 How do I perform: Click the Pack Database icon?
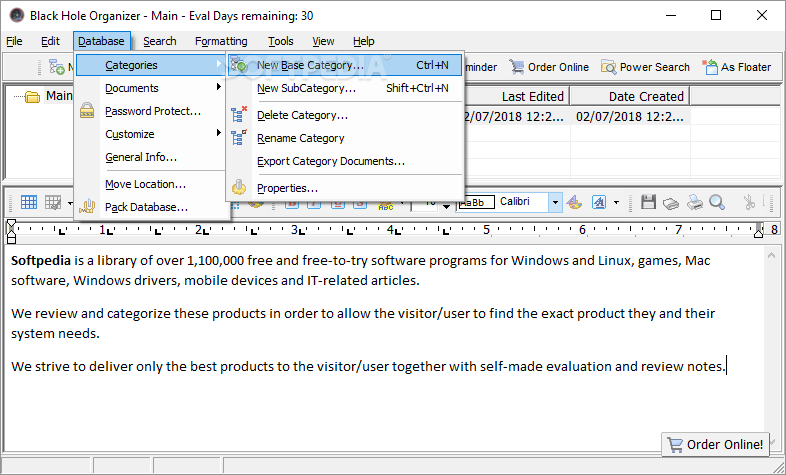coord(87,206)
